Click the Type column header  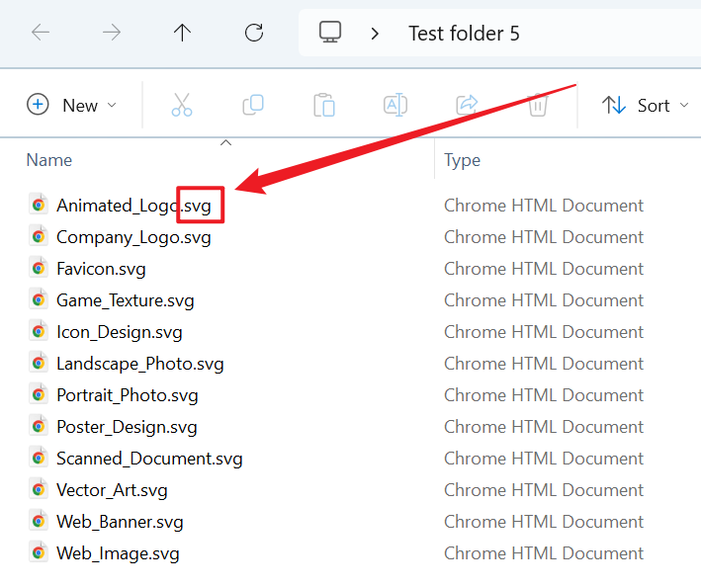[462, 160]
